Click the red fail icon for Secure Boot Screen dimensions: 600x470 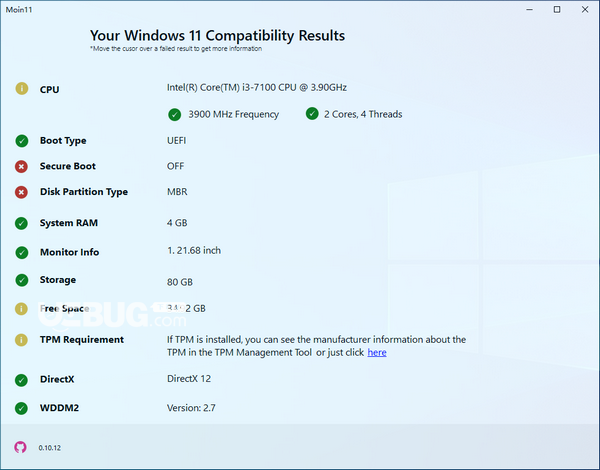tap(21, 166)
